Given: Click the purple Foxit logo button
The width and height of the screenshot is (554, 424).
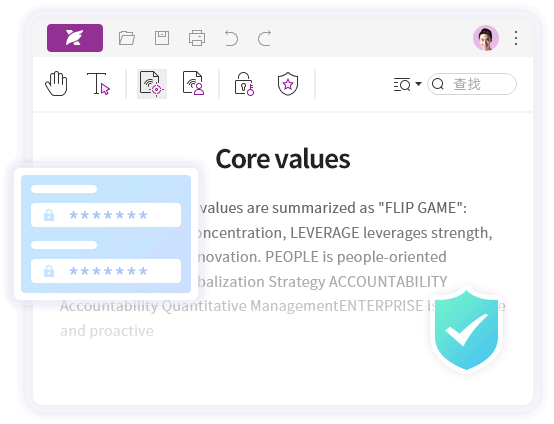Looking at the screenshot, I should (75, 38).
